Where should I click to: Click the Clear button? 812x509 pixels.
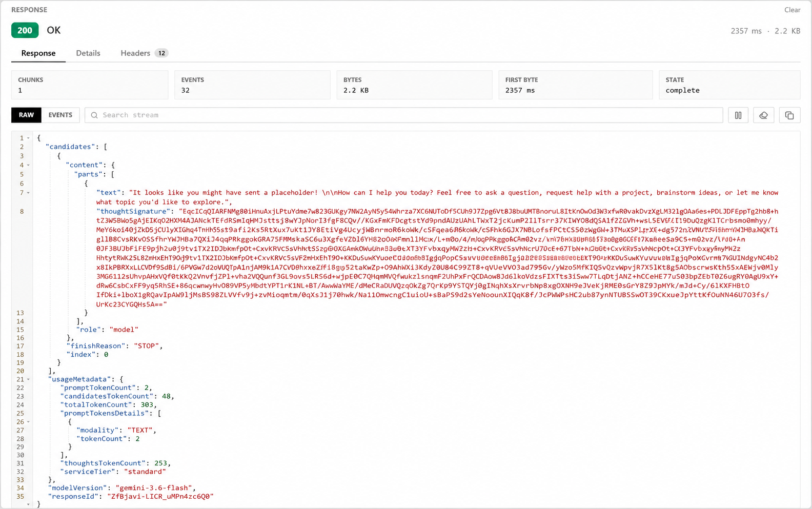click(x=792, y=10)
